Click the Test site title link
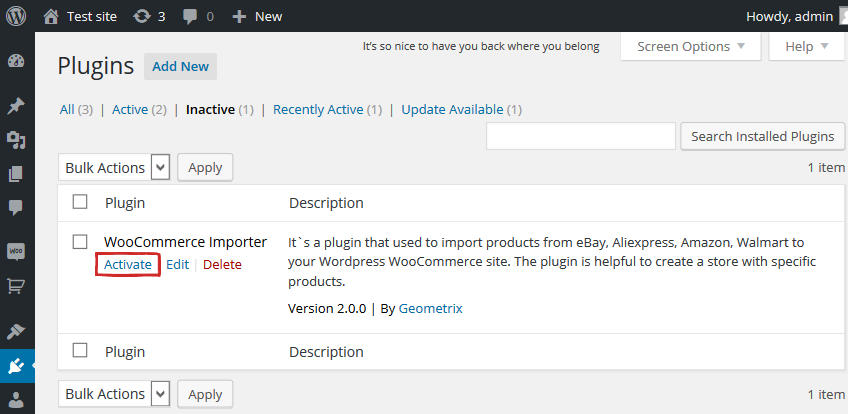This screenshot has height=414, width=848. point(92,17)
